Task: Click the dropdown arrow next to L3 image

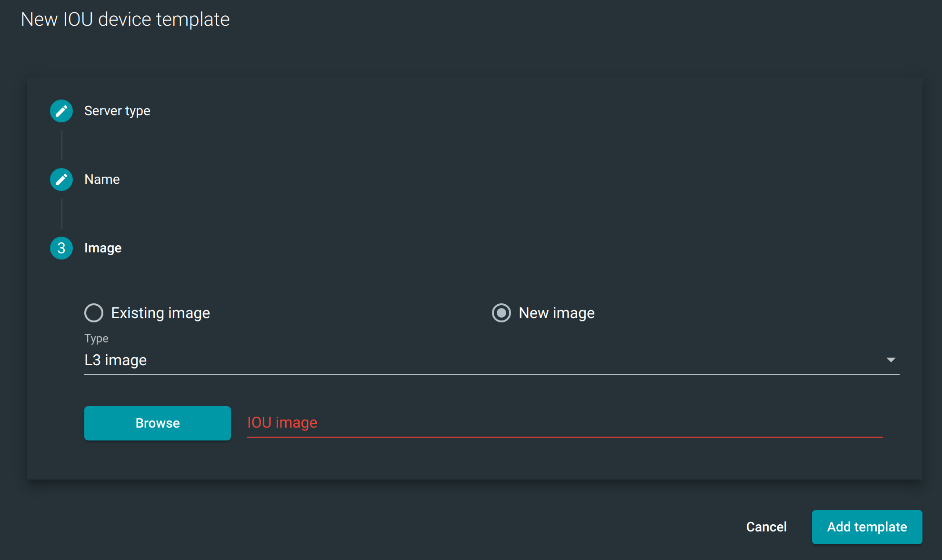Action: 891,360
